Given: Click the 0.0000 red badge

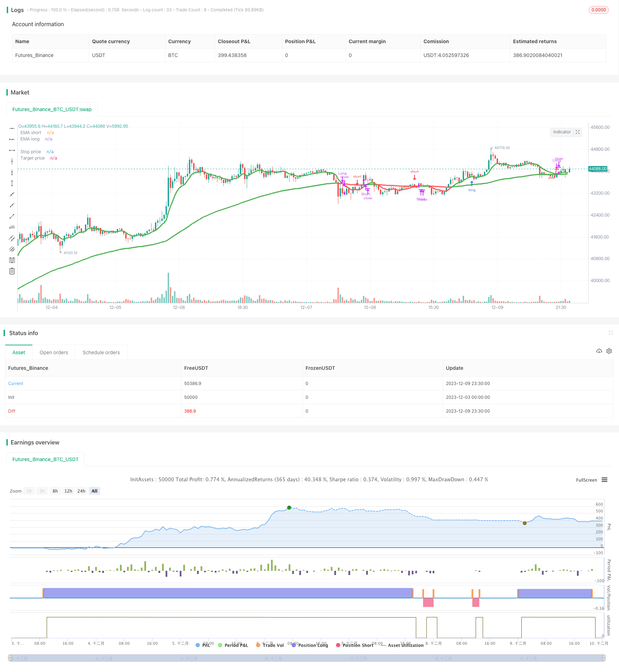Looking at the screenshot, I should (x=598, y=10).
